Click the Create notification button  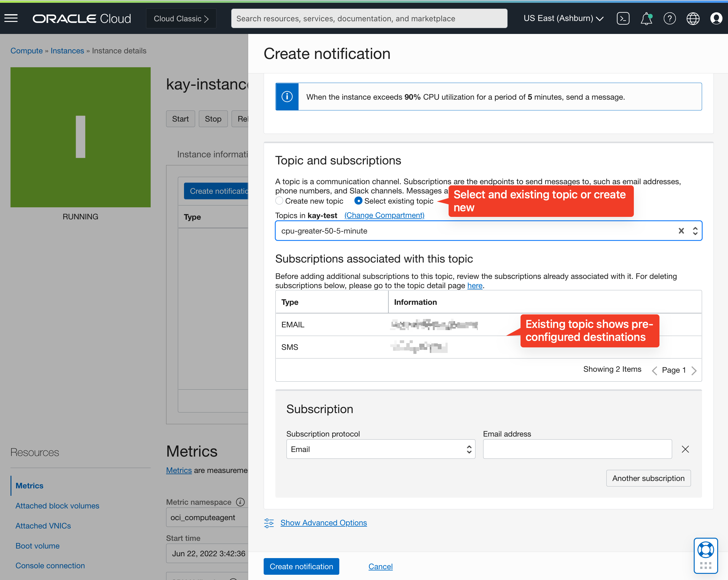(x=301, y=566)
